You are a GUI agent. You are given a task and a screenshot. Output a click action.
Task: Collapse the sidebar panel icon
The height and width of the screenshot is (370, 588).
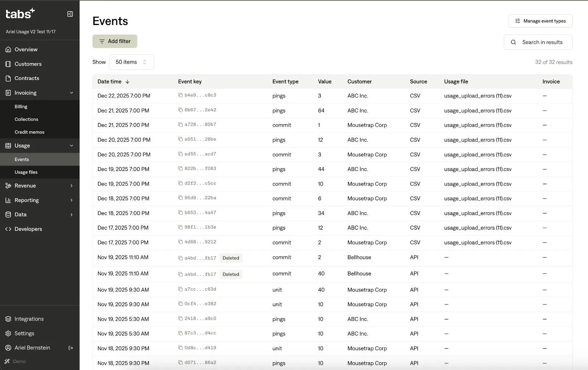pyautogui.click(x=70, y=14)
